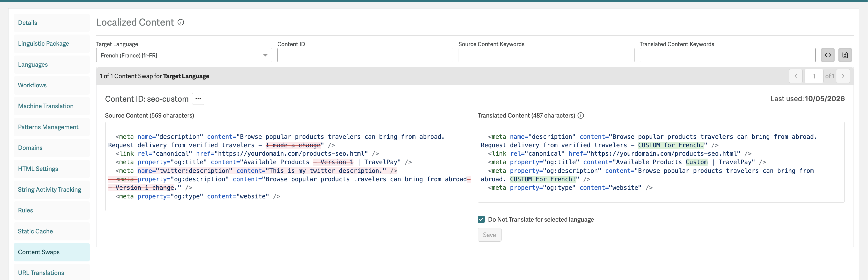This screenshot has width=868, height=280.
Task: Click 'Translated Content (487 characters)' label
Action: [526, 116]
